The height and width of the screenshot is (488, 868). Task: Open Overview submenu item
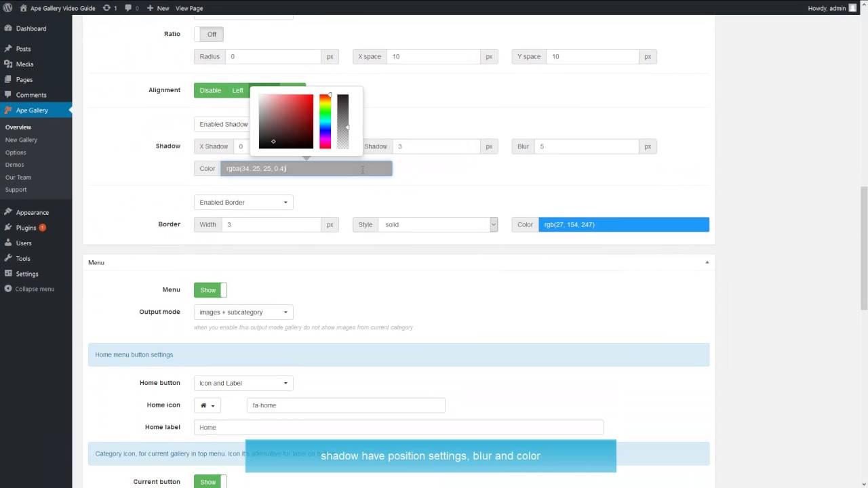[x=18, y=127]
